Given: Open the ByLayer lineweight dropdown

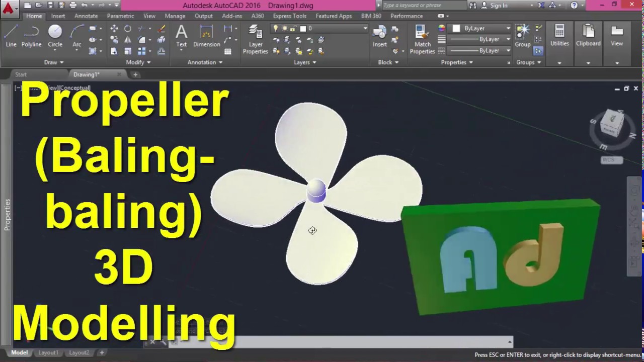Looking at the screenshot, I should coord(479,39).
